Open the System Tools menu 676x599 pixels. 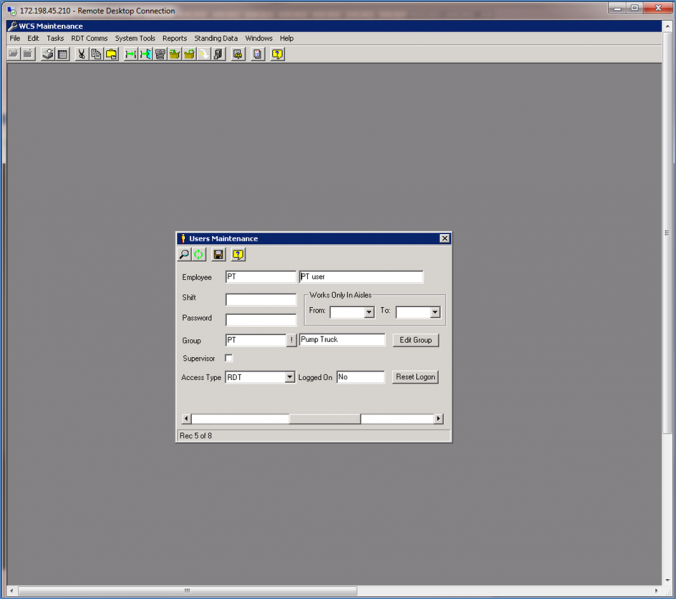click(135, 38)
